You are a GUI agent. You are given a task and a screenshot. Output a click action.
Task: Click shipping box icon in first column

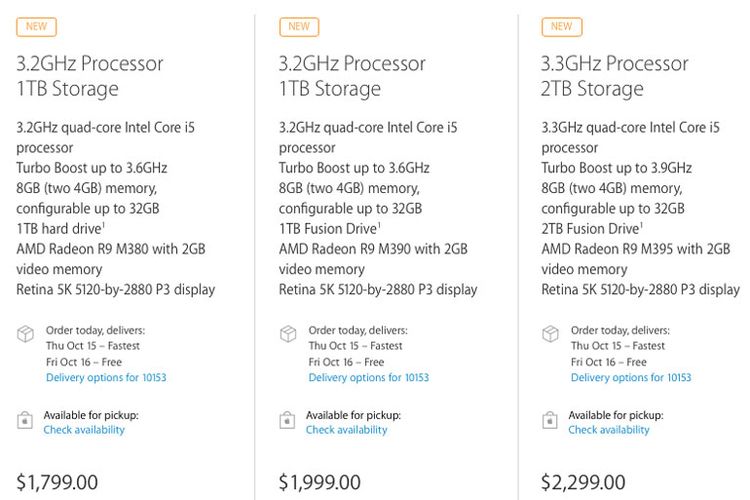coord(25,333)
